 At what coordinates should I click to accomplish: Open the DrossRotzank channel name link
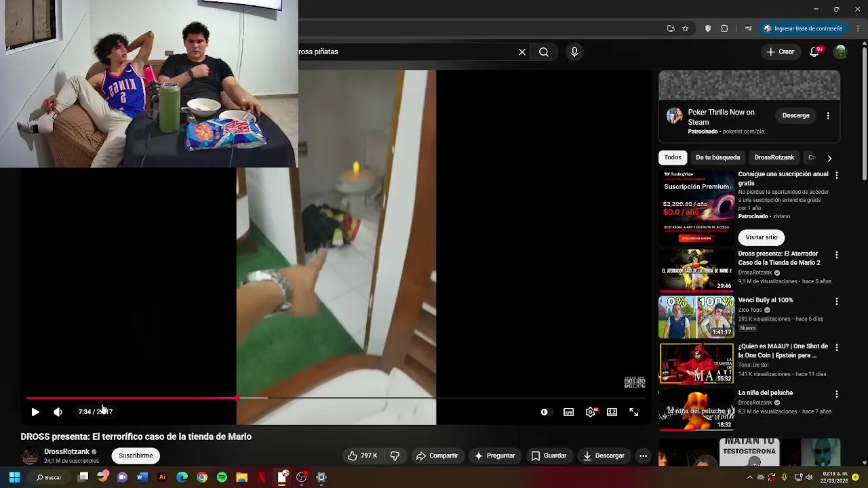(66, 452)
